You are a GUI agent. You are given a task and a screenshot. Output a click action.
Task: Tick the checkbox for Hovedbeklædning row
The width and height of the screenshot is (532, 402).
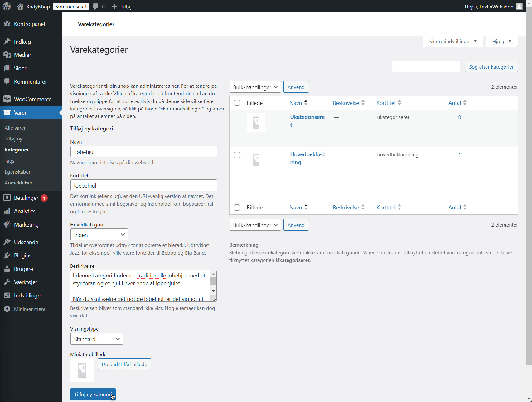(237, 155)
